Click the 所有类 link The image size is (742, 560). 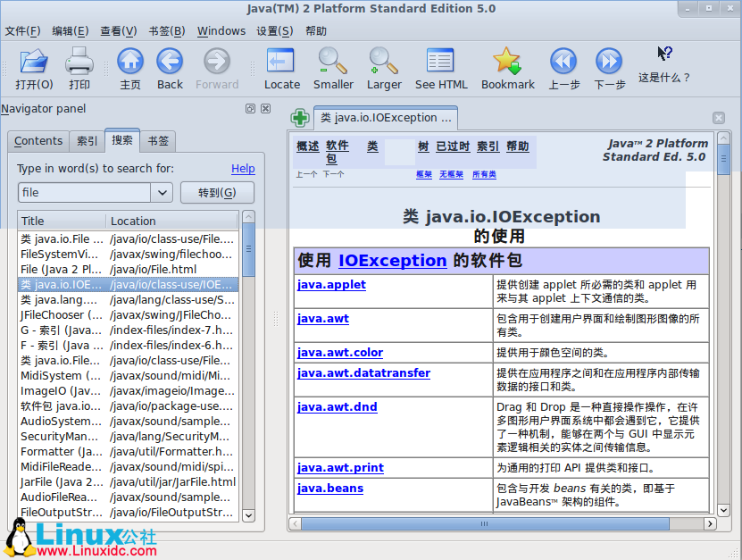pos(484,174)
